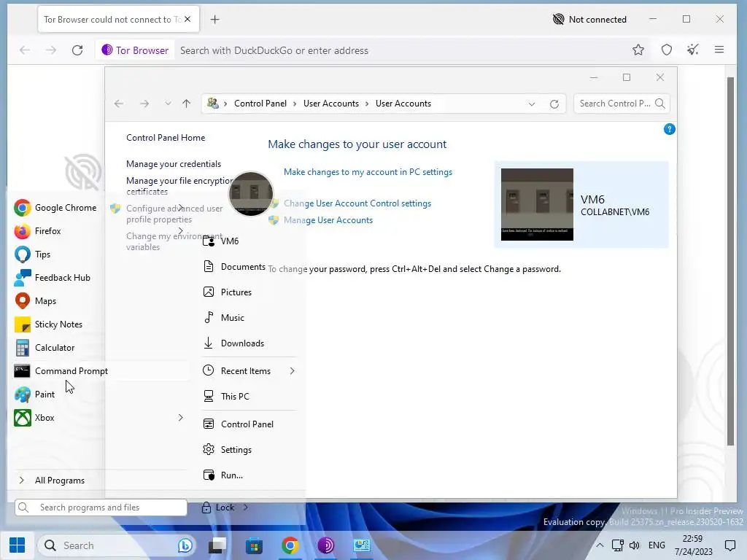Open the Tor Browser hamburger menu
Image resolution: width=747 pixels, height=560 pixels.
pos(719,50)
